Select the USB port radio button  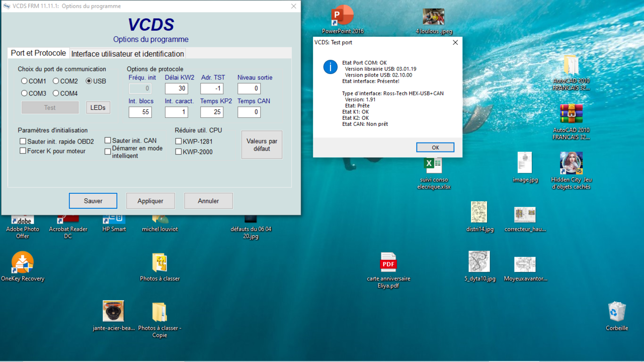[x=89, y=81]
